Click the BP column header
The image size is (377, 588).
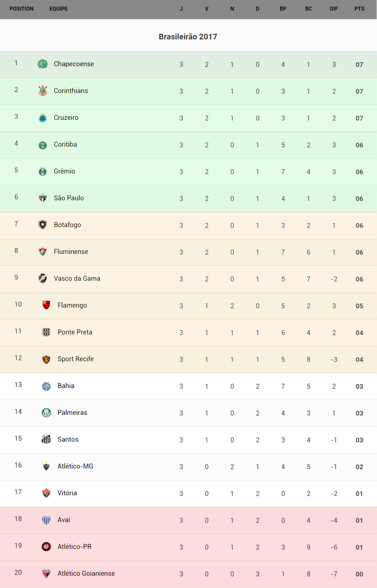click(283, 9)
